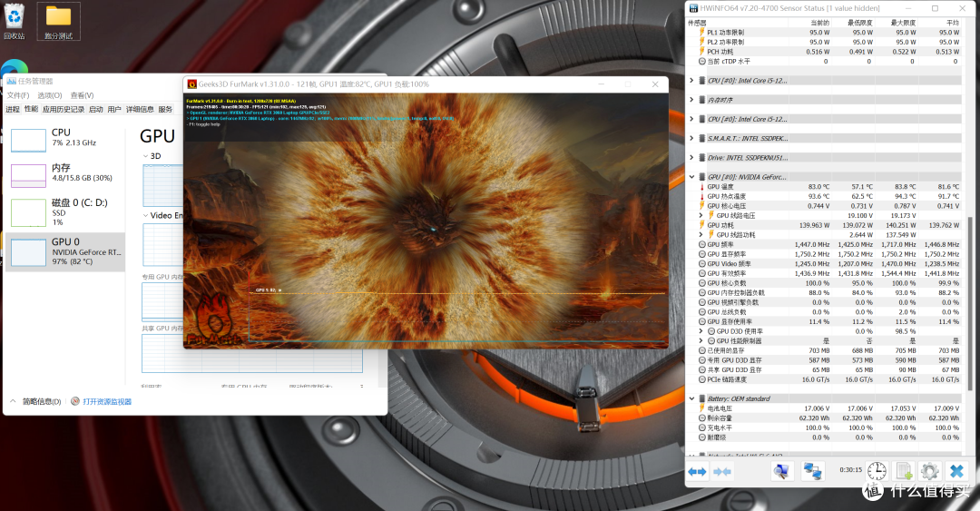The height and width of the screenshot is (511, 980).
Task: Expand first CPU [#0] Intel Core i5 group
Action: [x=691, y=81]
